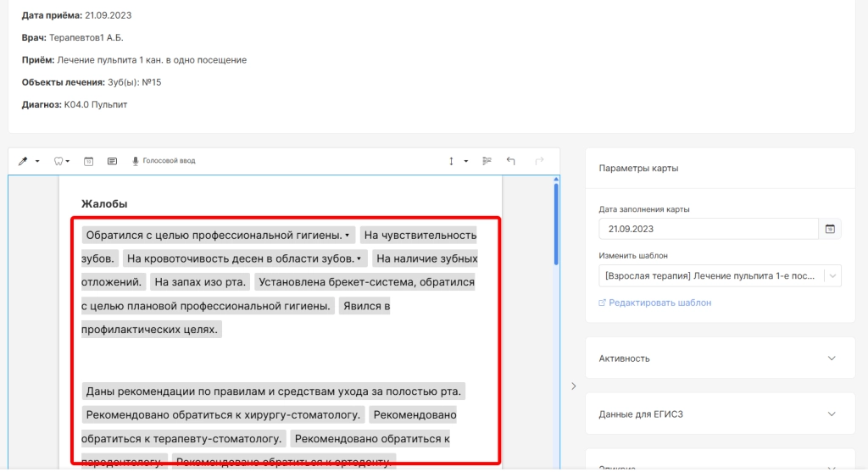Click the redo arrow in toolbar

[x=538, y=161]
